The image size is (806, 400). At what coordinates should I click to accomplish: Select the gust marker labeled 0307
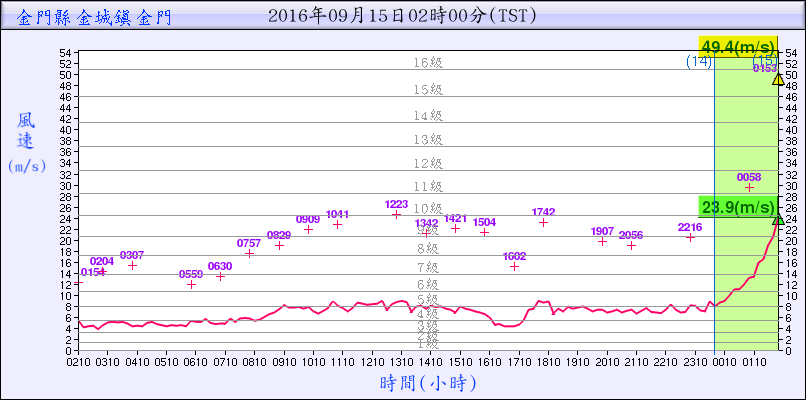tap(132, 265)
